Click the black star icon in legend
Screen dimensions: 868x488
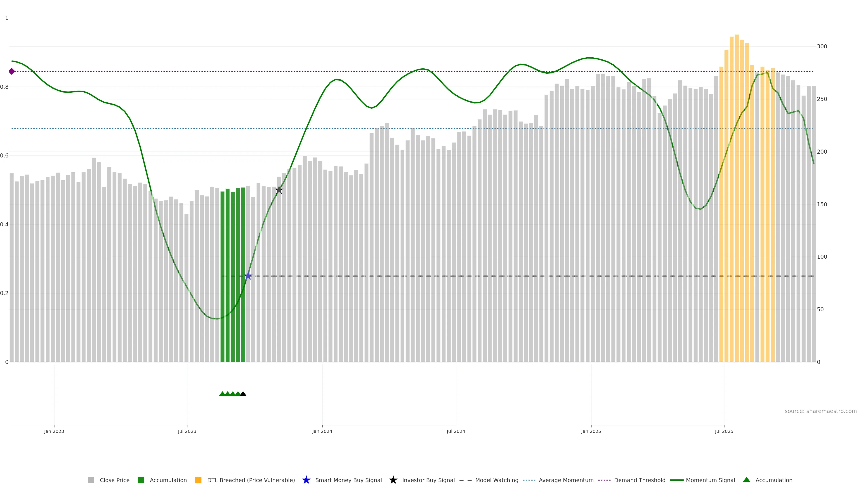[x=393, y=480]
